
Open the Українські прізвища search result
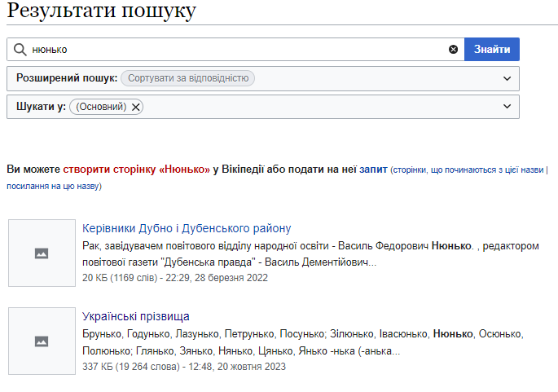(135, 316)
